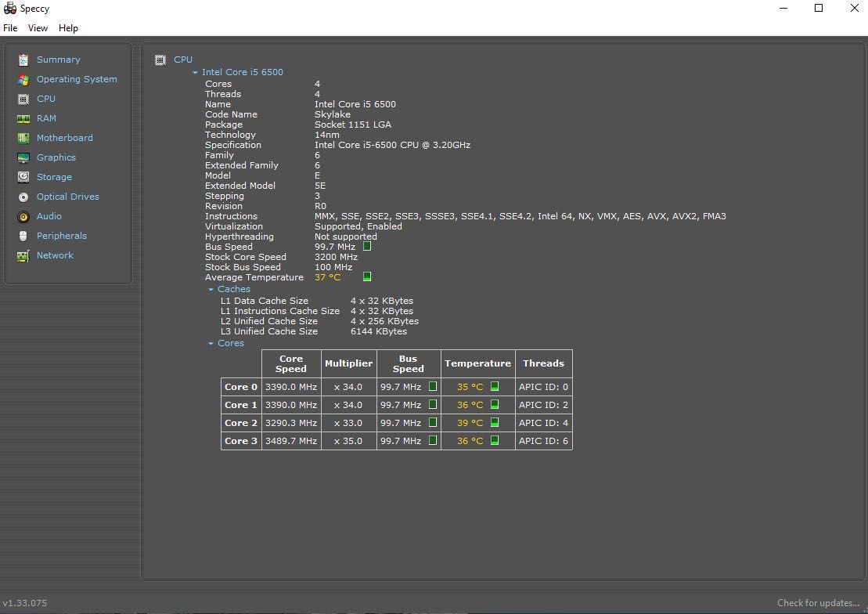Open the Network section label
This screenshot has width=868, height=614.
55,255
